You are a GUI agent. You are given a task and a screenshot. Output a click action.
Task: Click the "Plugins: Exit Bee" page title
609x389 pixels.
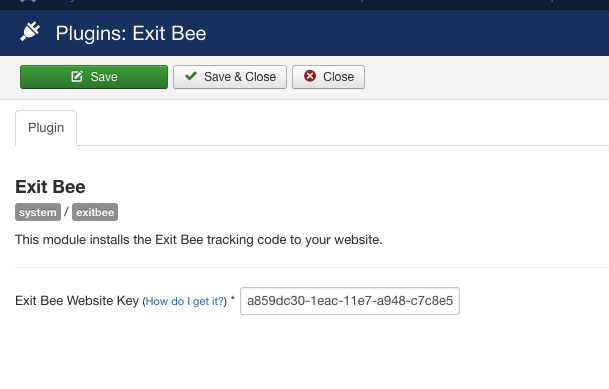(x=130, y=33)
